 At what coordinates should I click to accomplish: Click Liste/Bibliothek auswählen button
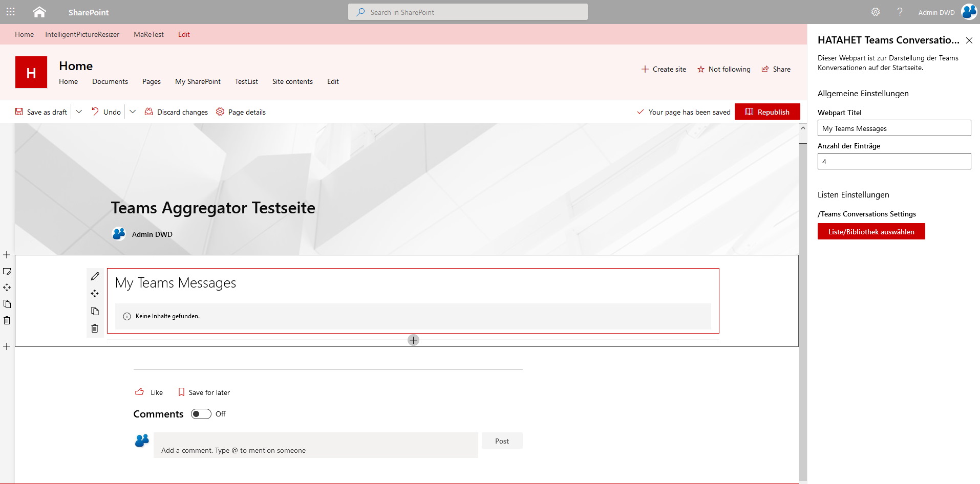(x=871, y=231)
